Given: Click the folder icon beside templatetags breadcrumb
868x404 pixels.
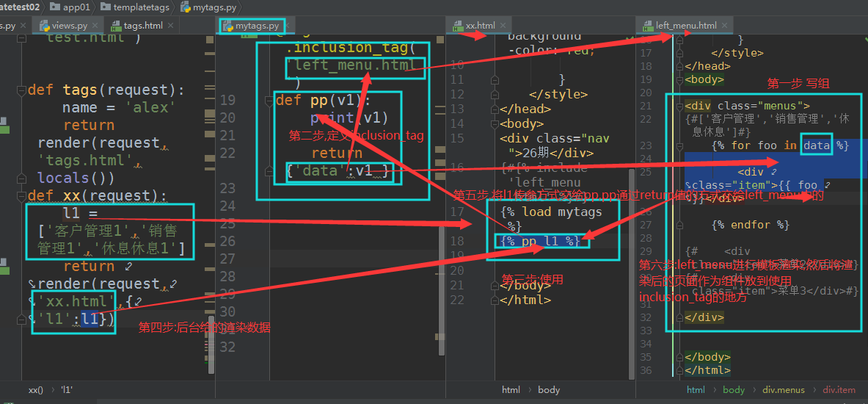Looking at the screenshot, I should 106,7.
